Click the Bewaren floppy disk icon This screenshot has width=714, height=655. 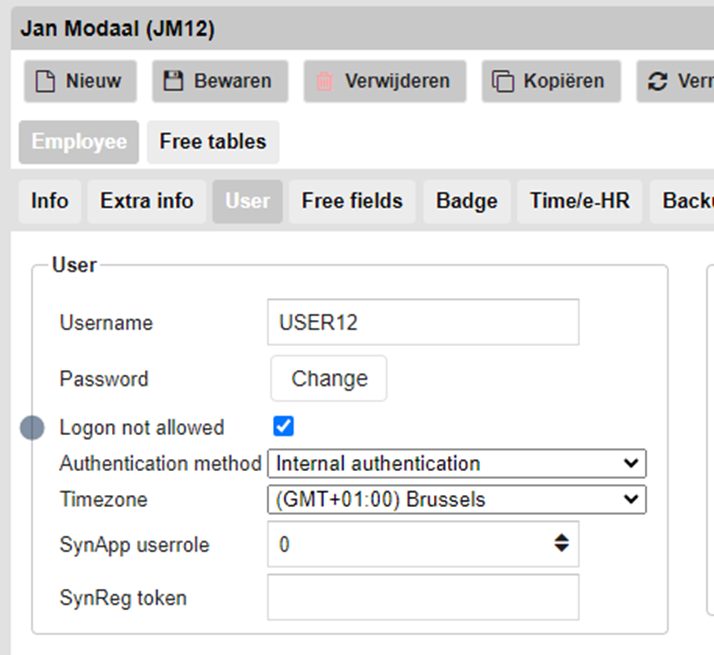click(174, 81)
